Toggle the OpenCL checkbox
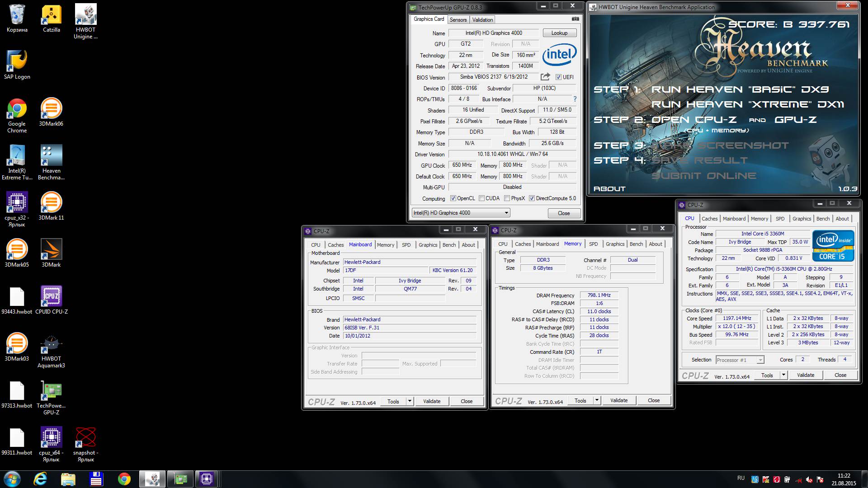 pos(453,198)
